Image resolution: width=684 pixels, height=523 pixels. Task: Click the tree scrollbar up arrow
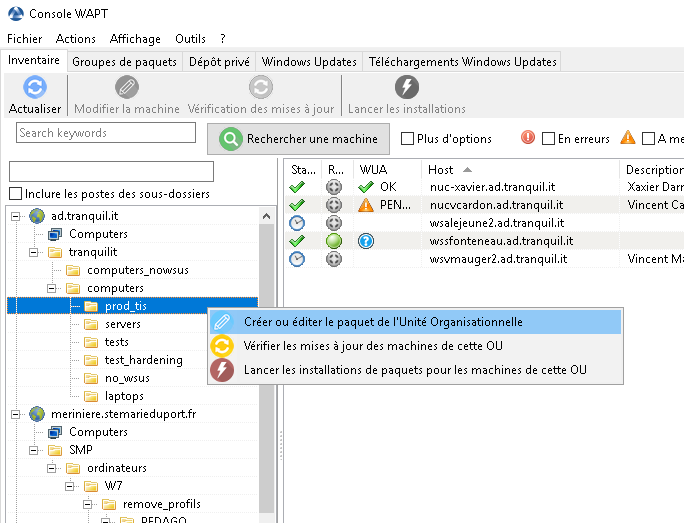click(267, 216)
